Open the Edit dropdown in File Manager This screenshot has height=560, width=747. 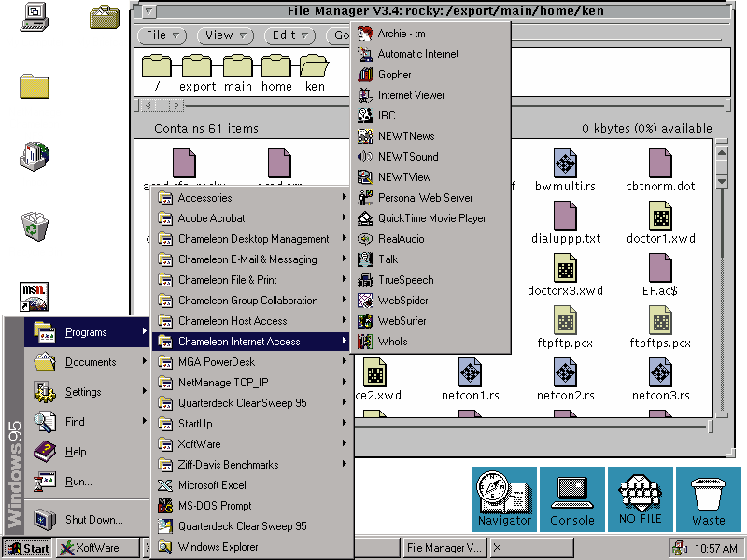point(289,35)
